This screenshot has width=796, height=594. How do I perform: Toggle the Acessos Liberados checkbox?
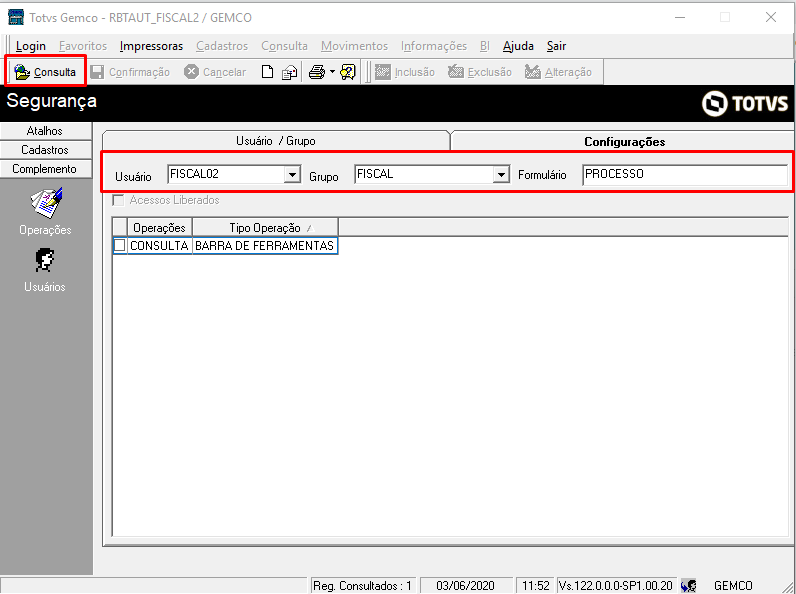(x=118, y=200)
